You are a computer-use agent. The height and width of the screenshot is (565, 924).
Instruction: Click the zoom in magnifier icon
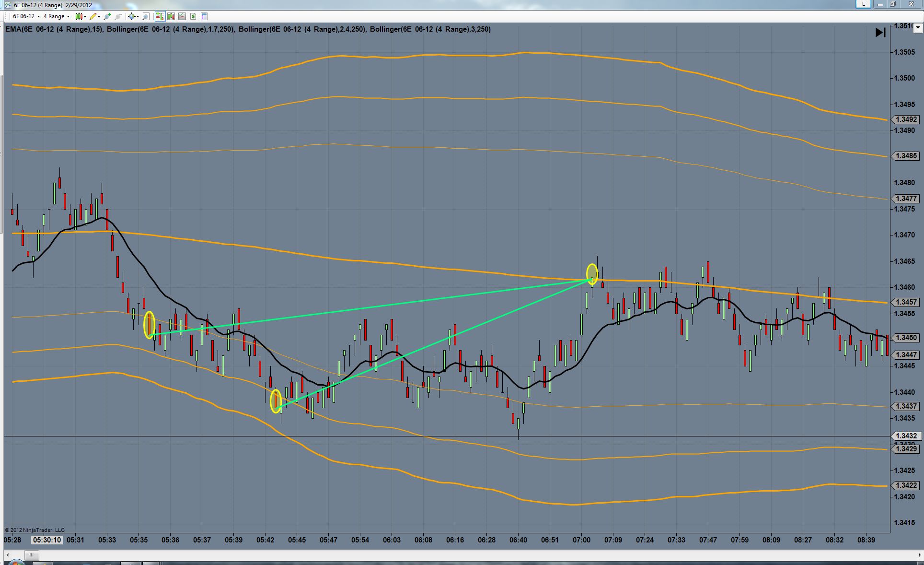tap(107, 16)
